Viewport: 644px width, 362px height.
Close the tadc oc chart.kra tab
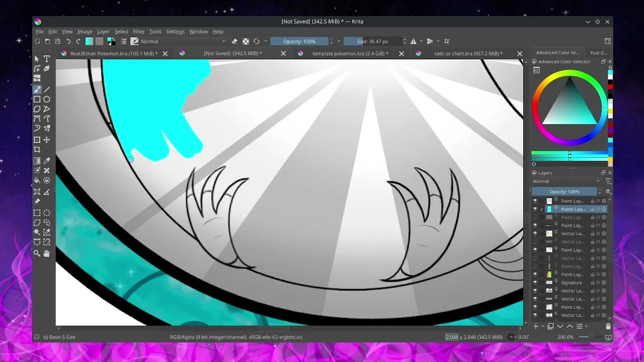520,53
